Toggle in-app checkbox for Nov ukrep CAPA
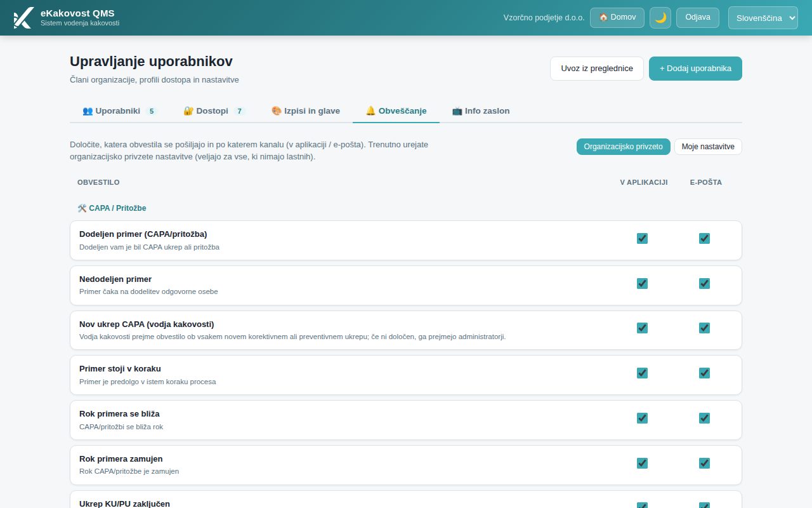The width and height of the screenshot is (812, 508). coord(642,328)
